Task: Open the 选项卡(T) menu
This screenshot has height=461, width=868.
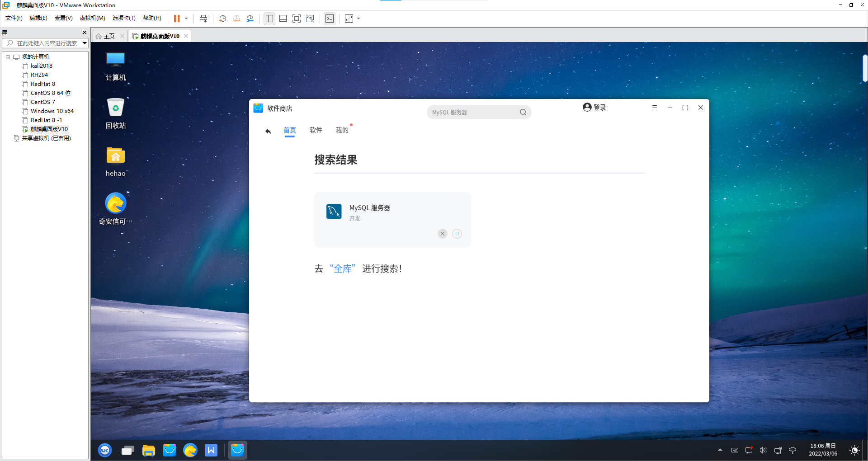Action: point(124,18)
